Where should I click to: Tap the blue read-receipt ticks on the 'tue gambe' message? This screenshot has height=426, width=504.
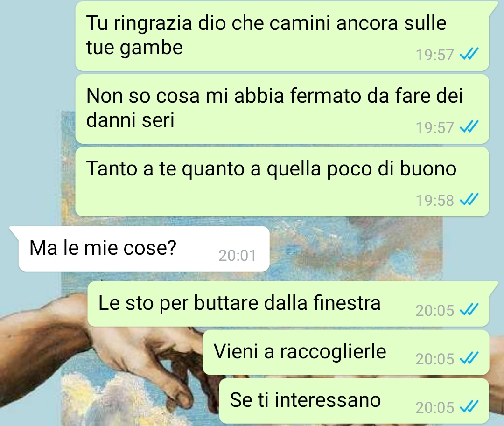coord(469,54)
